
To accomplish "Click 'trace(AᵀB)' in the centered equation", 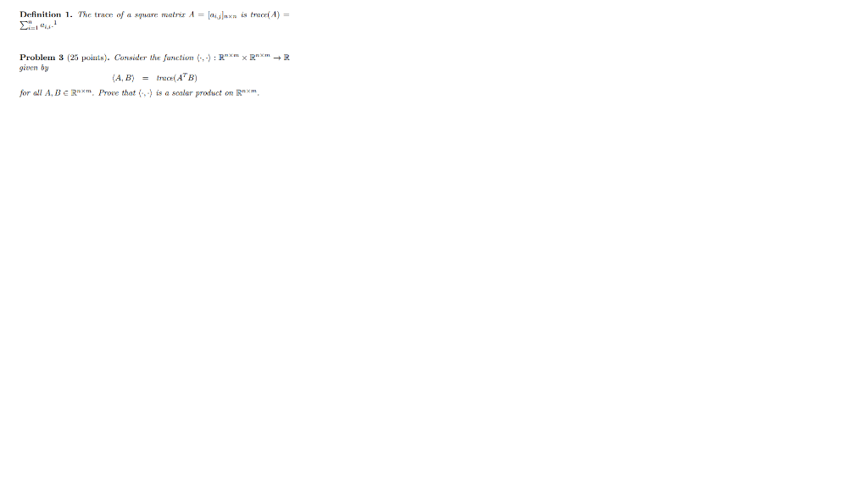I will tap(176, 77).
